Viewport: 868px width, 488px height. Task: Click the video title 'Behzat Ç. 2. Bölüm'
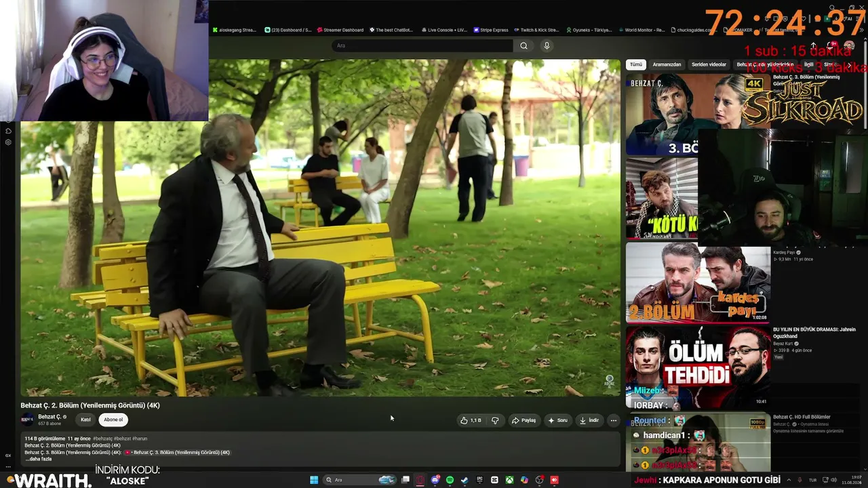click(x=90, y=405)
